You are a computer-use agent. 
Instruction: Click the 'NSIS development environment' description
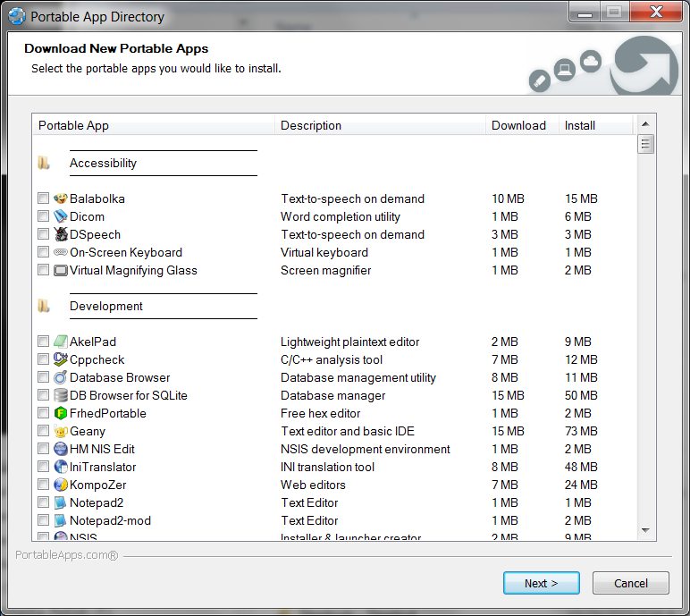[366, 449]
